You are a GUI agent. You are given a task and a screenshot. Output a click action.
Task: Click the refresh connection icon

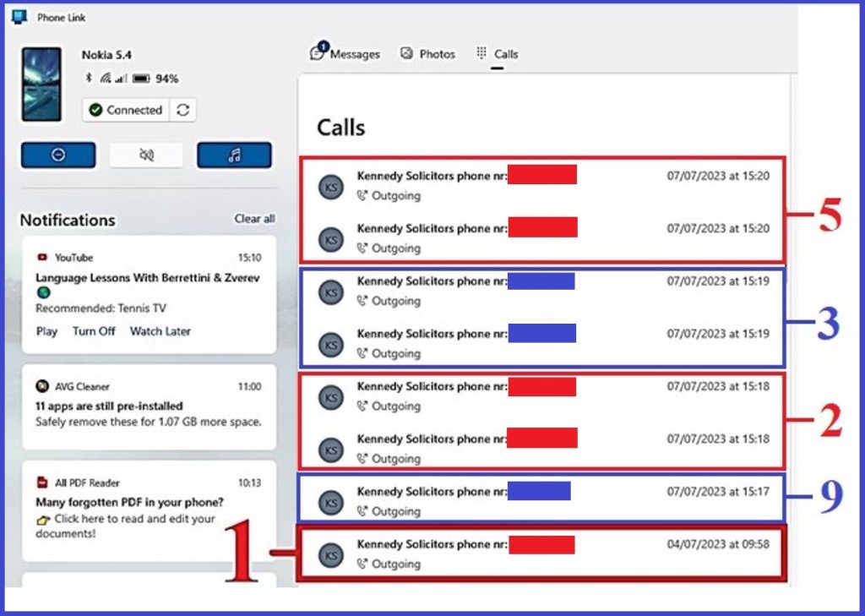[182, 110]
